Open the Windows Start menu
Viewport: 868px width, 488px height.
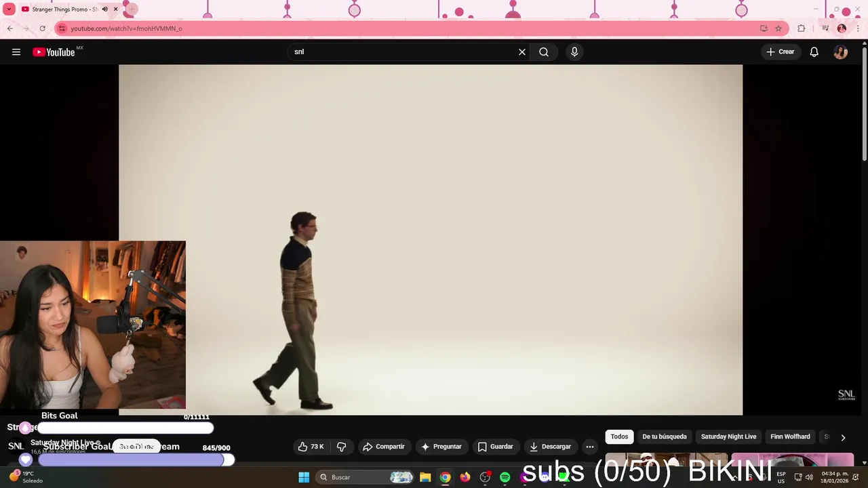pos(304,477)
